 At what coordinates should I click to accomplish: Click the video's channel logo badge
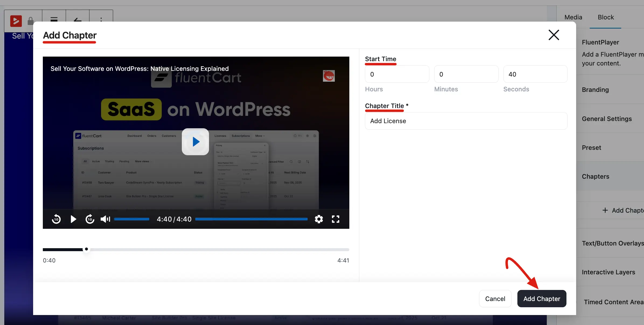tap(329, 76)
